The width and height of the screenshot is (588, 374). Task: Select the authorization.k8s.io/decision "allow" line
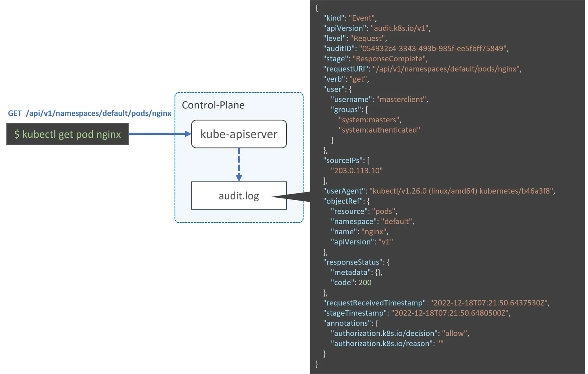[x=400, y=333]
